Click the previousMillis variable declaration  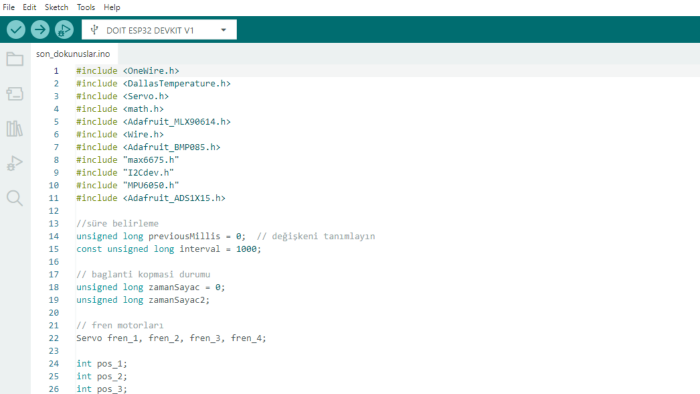click(161, 236)
